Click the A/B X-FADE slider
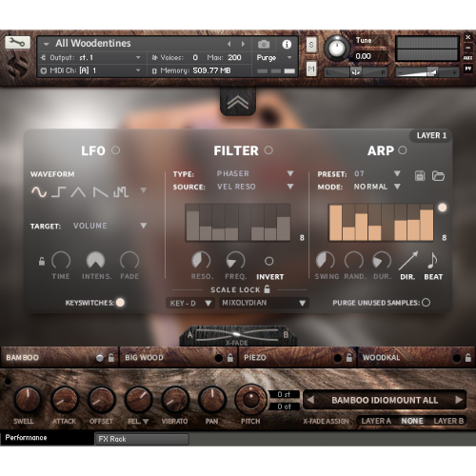Image resolution: width=476 pixels, height=476 pixels. pos(238,335)
